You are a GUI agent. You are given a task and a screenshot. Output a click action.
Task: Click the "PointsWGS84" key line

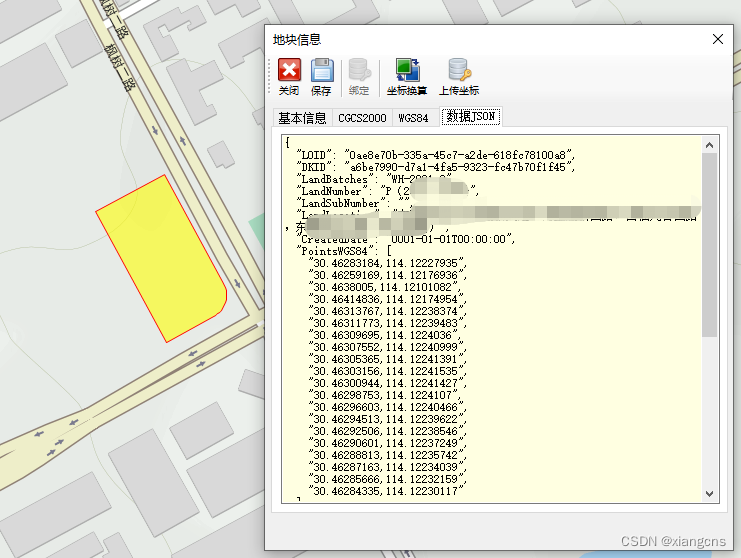[344, 251]
